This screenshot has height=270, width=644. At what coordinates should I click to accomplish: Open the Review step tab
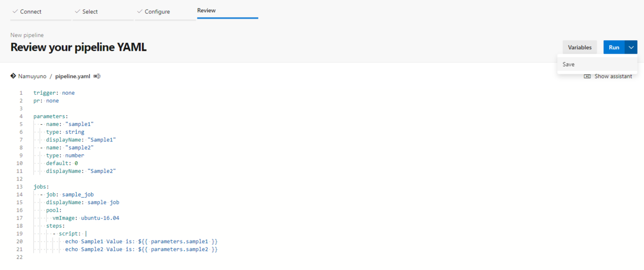click(x=228, y=11)
